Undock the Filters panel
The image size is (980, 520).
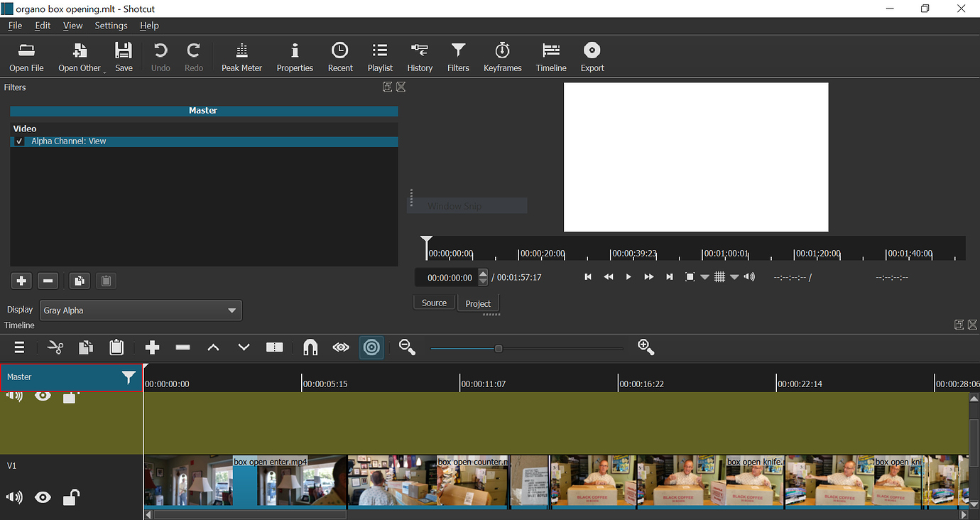tap(388, 87)
